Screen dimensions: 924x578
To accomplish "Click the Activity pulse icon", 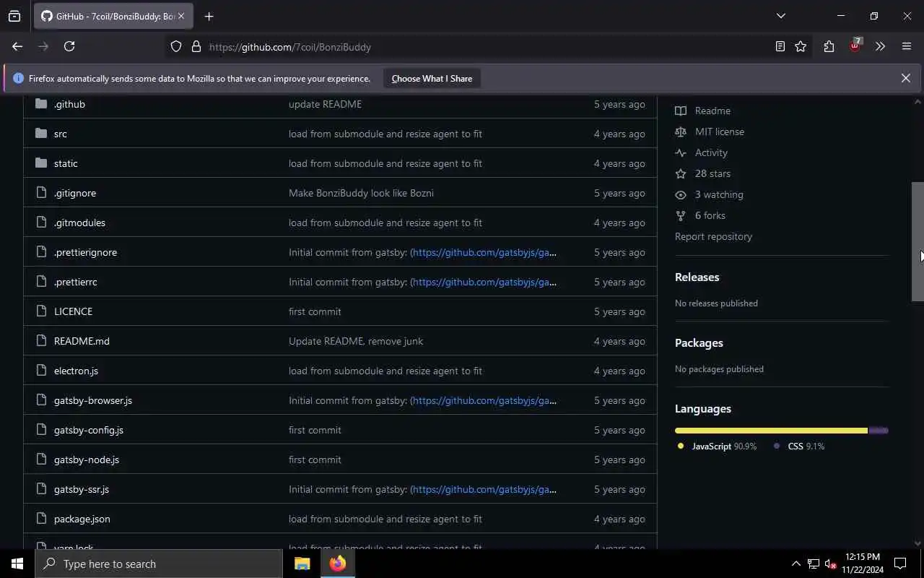I will click(x=681, y=152).
